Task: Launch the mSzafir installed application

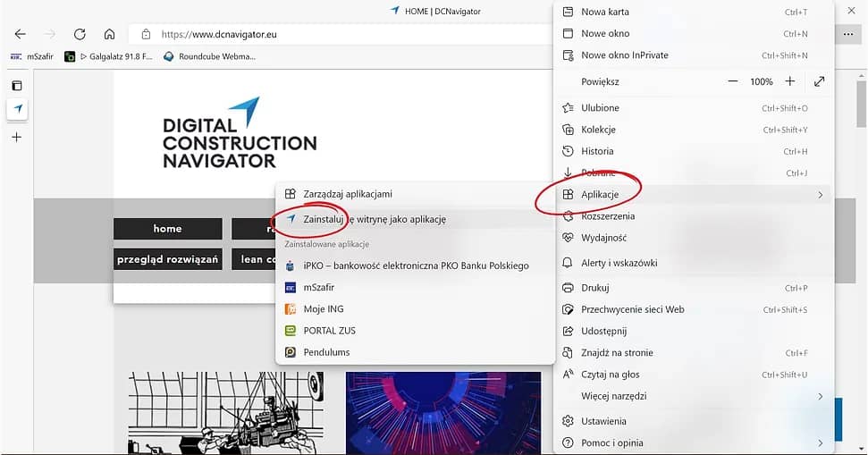Action: click(x=414, y=287)
